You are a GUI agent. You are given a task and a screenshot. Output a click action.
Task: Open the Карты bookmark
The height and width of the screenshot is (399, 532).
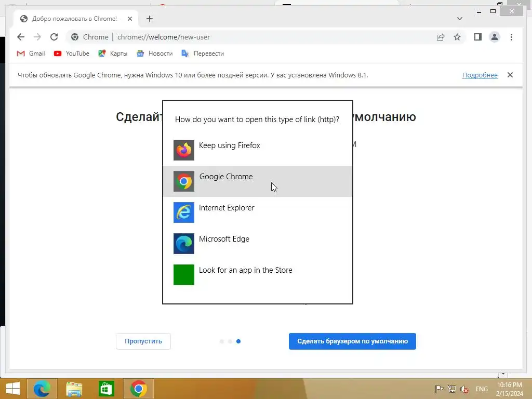pyautogui.click(x=113, y=54)
